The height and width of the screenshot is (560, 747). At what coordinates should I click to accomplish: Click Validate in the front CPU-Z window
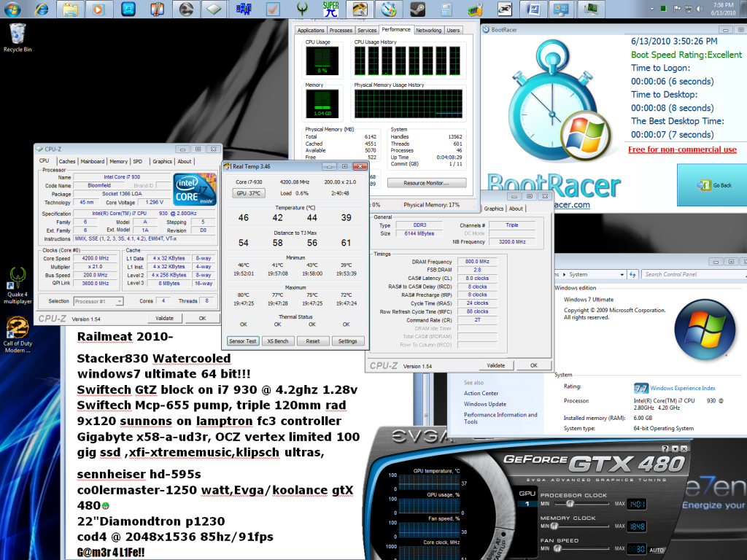click(x=164, y=318)
